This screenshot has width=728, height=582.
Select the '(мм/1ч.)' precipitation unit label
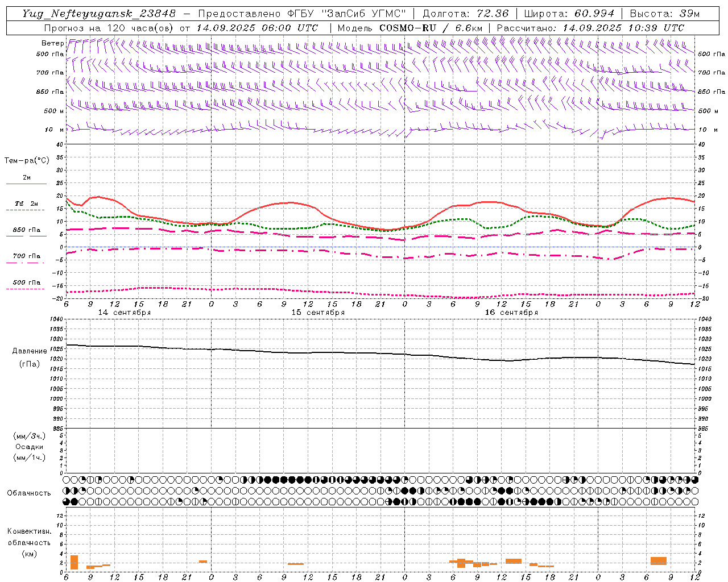point(30,458)
